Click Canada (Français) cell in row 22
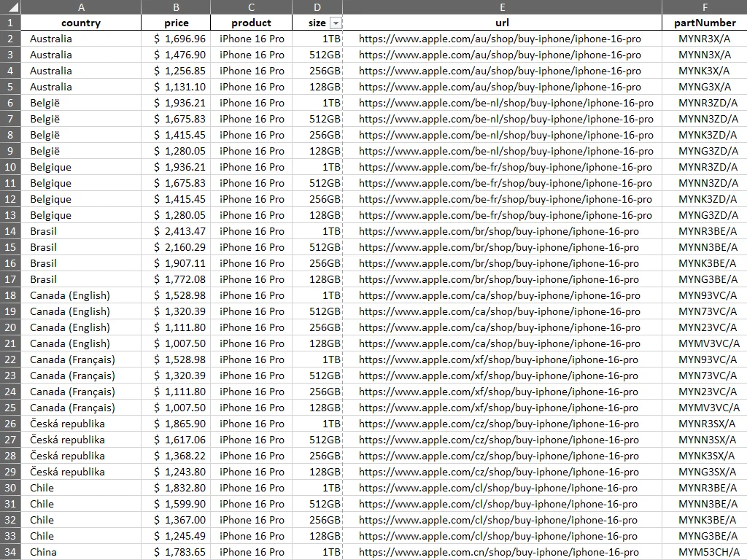 81,359
